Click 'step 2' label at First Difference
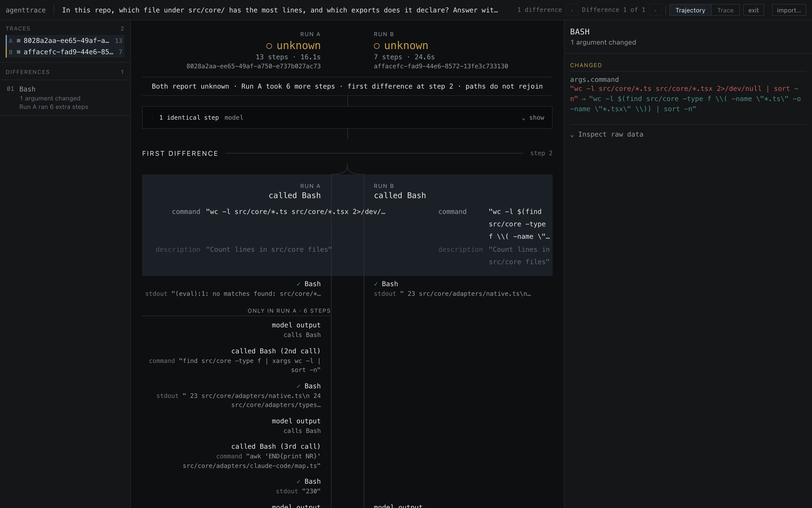The height and width of the screenshot is (508, 812). coord(541,153)
